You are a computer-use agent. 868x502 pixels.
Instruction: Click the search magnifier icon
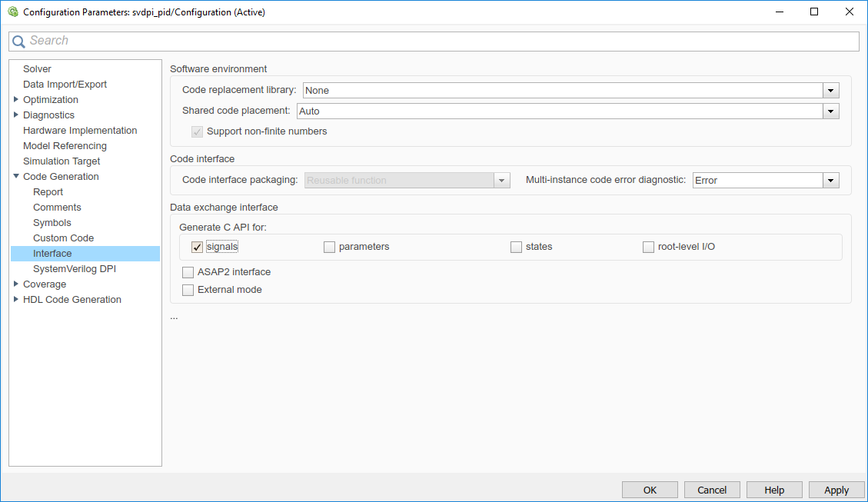pyautogui.click(x=18, y=42)
